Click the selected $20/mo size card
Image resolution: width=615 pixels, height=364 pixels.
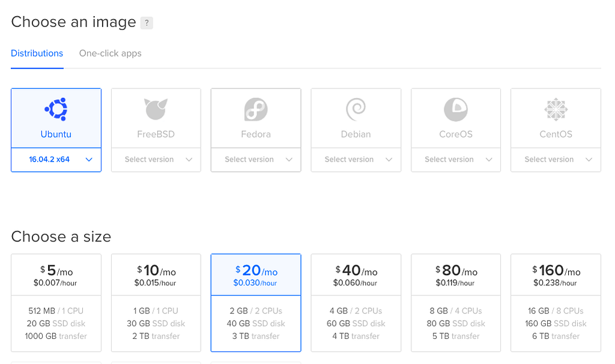(x=256, y=302)
